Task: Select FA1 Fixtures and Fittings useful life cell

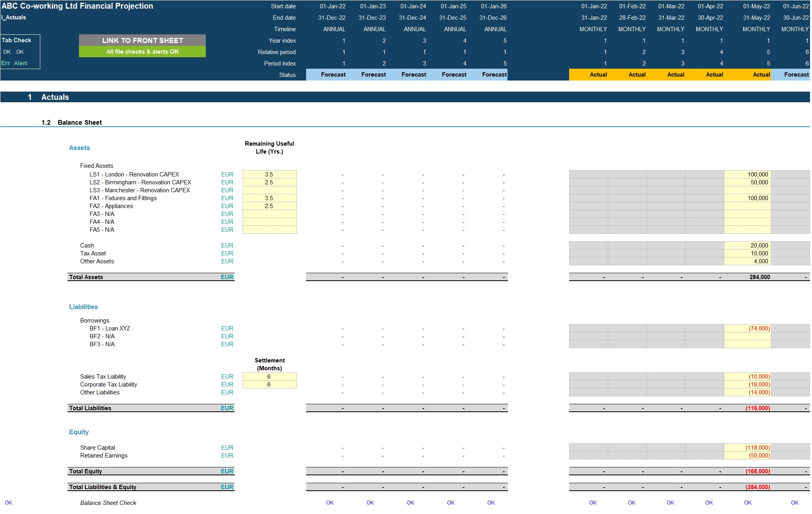Action: coord(269,198)
